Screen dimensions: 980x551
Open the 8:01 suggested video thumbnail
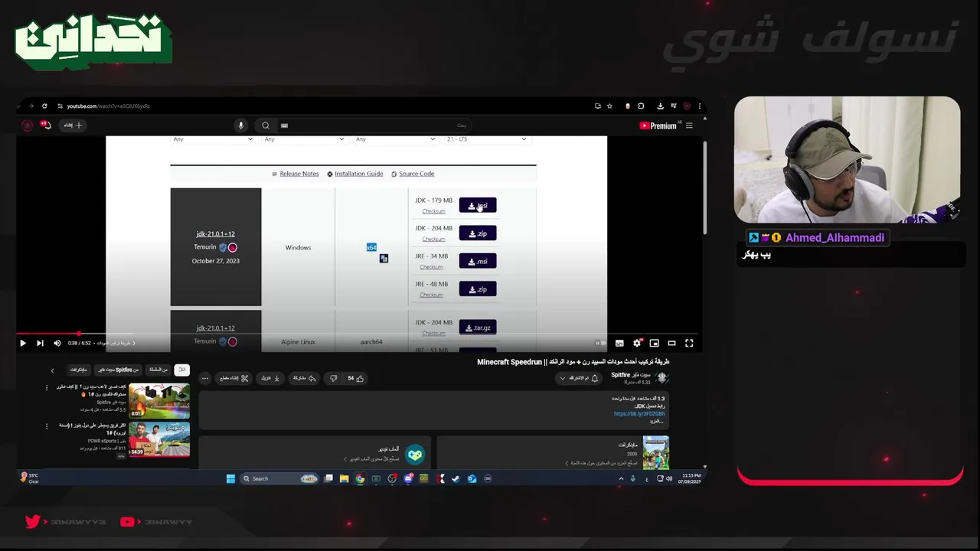(x=159, y=401)
